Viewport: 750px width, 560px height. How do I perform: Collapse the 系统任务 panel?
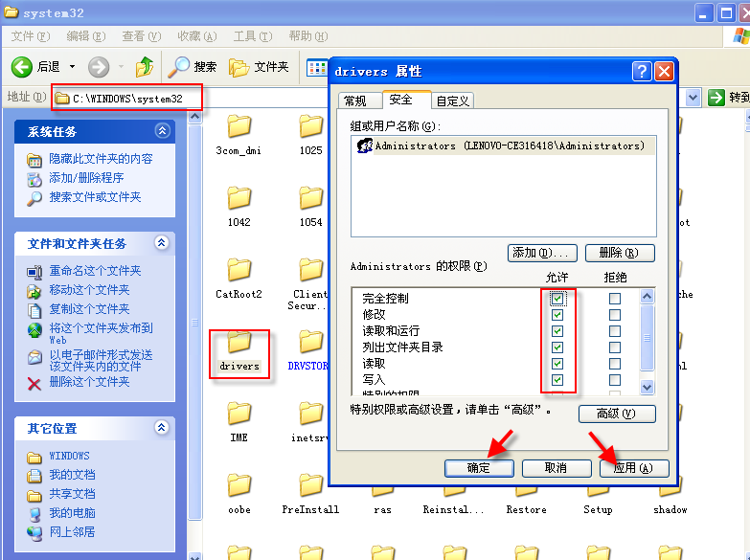(x=162, y=130)
